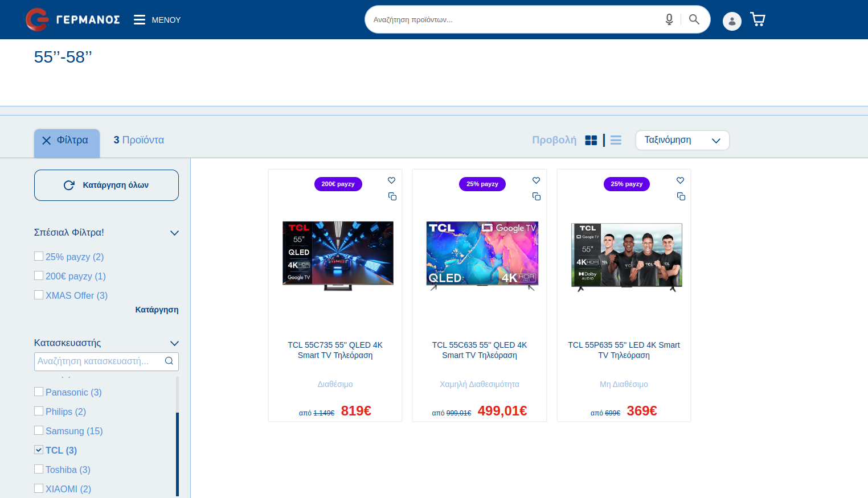
Task: Open TCL 55C635 55'' QLED title link
Action: pos(480,350)
